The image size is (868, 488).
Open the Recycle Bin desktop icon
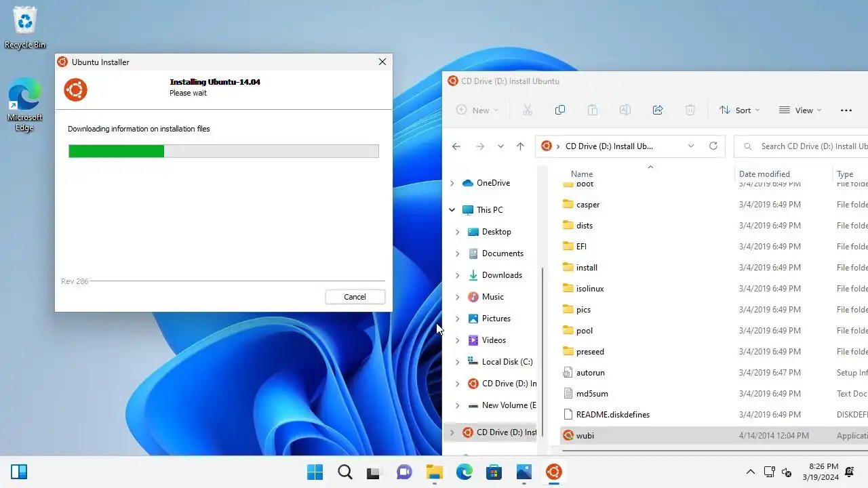[25, 28]
